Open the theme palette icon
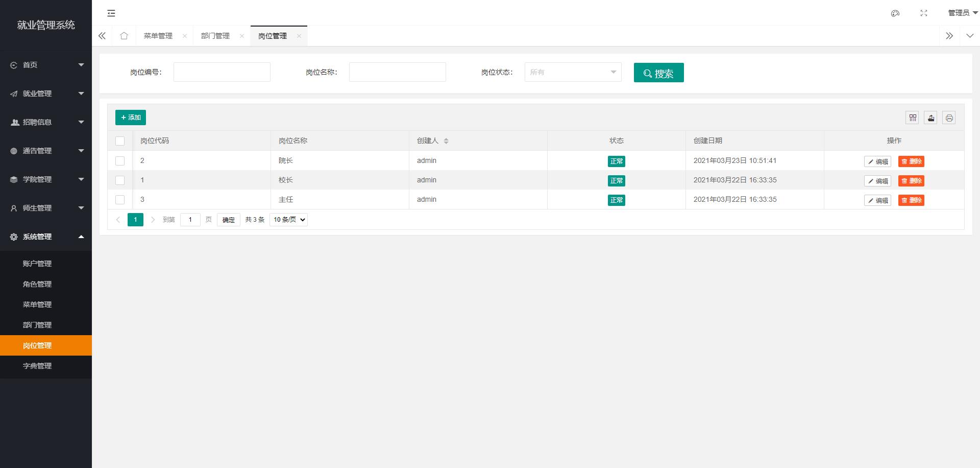This screenshot has height=468, width=980. 895,13
